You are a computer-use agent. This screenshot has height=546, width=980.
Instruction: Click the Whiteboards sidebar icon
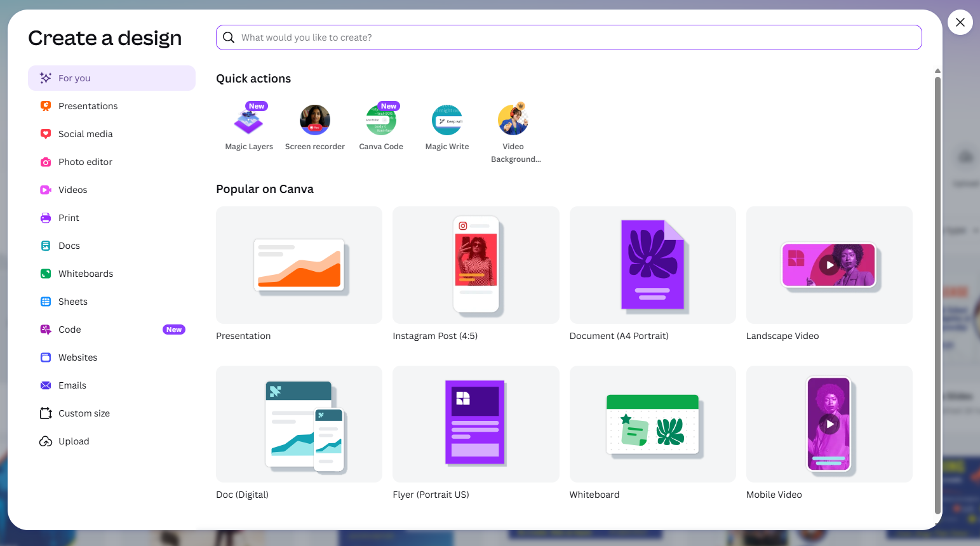point(46,274)
